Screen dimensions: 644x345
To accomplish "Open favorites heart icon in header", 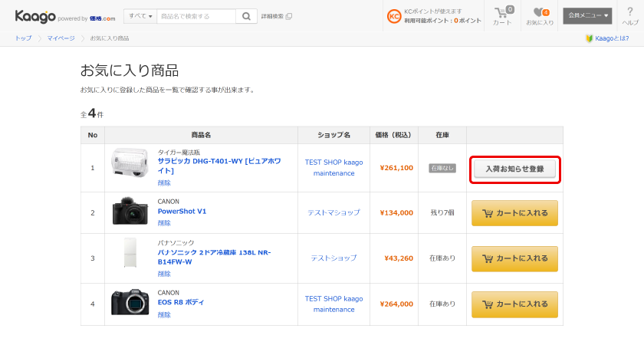I will pos(540,16).
